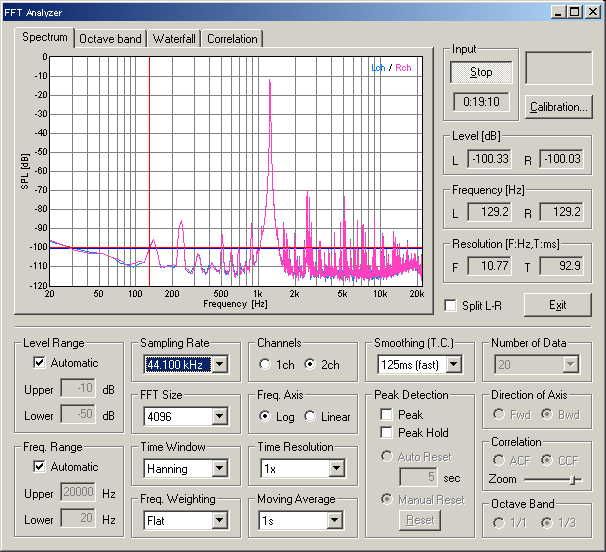Toggle Automatic level range checkbox
This screenshot has height=552, width=606.
click(x=40, y=363)
